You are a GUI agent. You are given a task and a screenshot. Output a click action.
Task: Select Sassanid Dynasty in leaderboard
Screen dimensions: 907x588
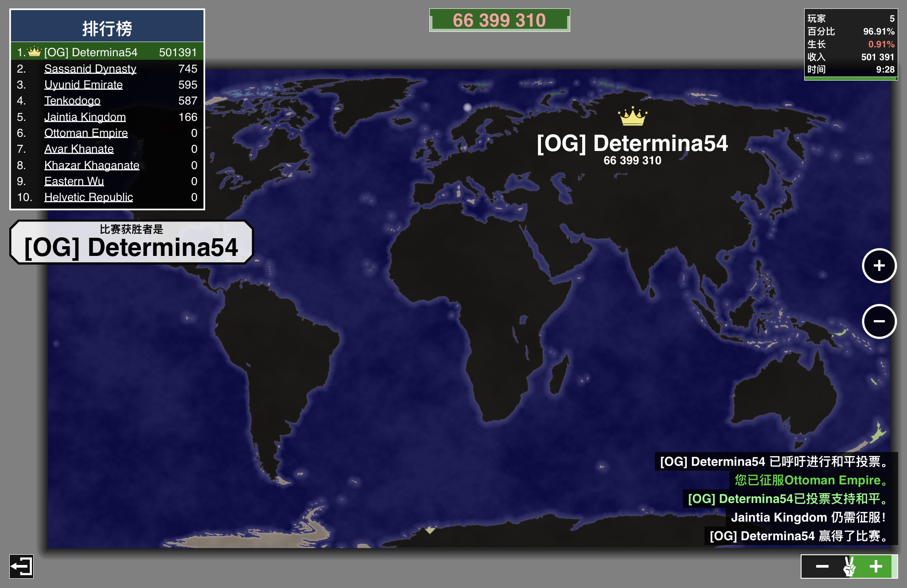(x=90, y=69)
